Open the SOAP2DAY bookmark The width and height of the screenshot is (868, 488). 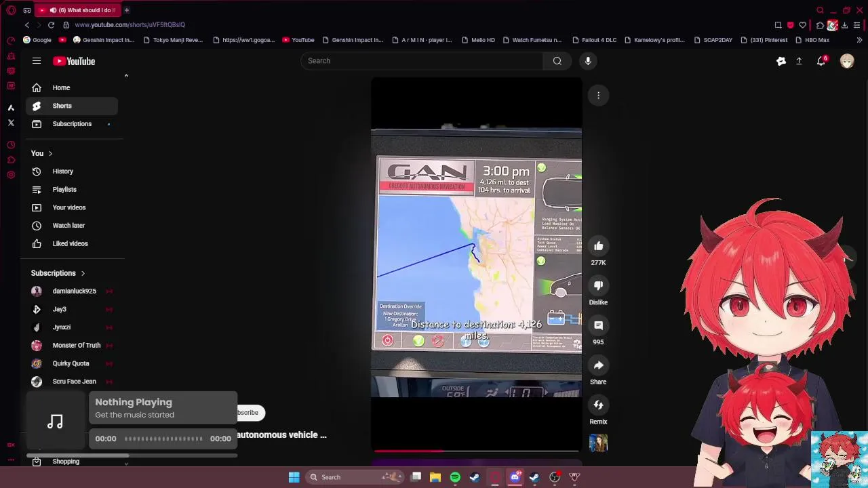(x=713, y=40)
